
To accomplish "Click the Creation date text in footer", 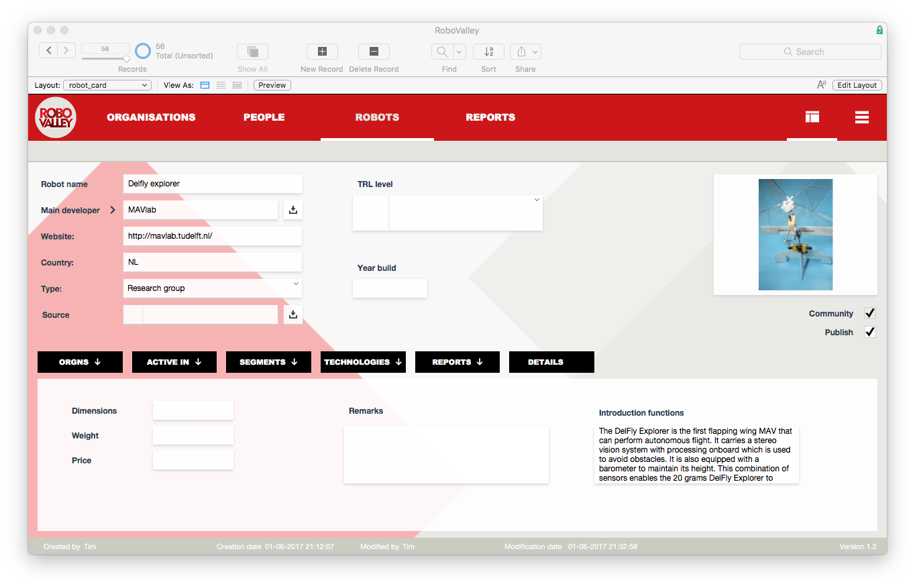I will point(275,546).
